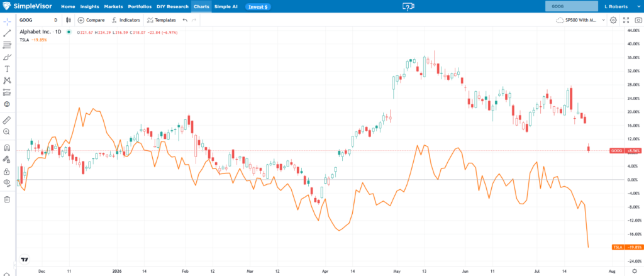The image size is (644, 276).
Task: Open the Indicators dialog
Action: pyautogui.click(x=126, y=20)
